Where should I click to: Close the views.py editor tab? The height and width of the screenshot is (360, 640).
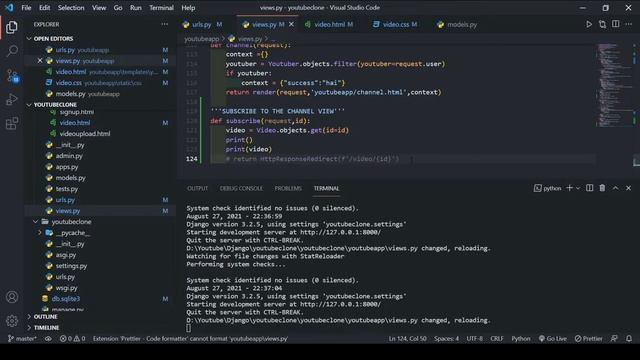(x=291, y=24)
